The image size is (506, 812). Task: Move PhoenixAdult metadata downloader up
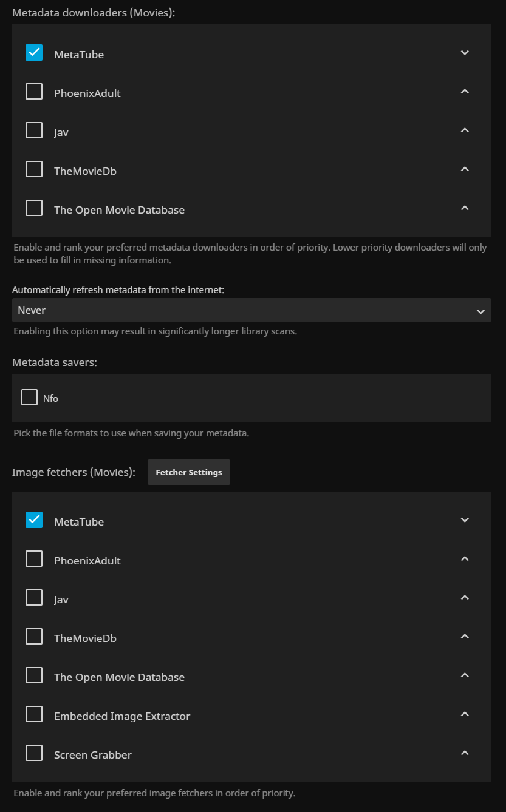465,92
